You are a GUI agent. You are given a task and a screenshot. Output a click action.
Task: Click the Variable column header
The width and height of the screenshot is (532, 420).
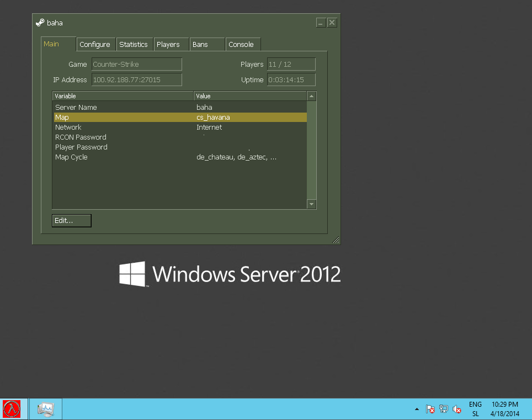[x=123, y=96]
